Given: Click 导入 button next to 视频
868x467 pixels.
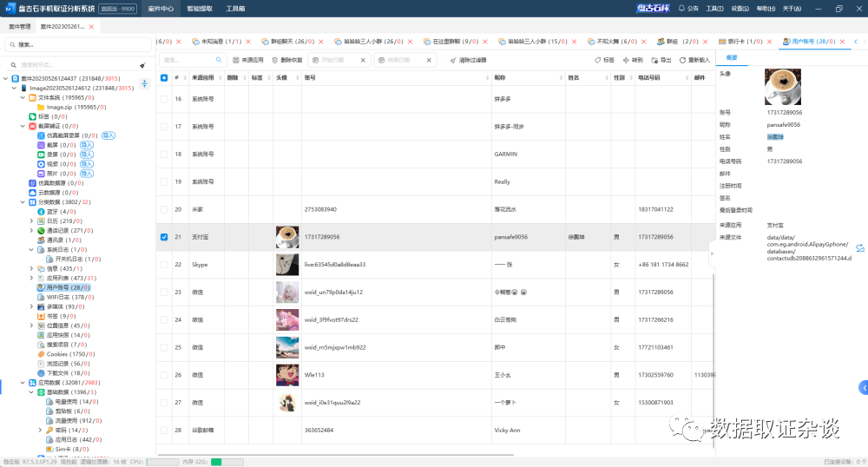Looking at the screenshot, I should pos(86,164).
